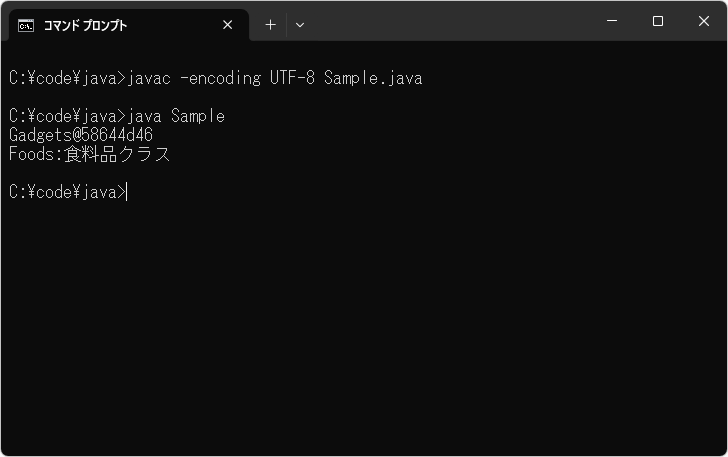The height and width of the screenshot is (457, 728).
Task: Expand the new tab profile dropdown chevron
Action: pyautogui.click(x=300, y=25)
